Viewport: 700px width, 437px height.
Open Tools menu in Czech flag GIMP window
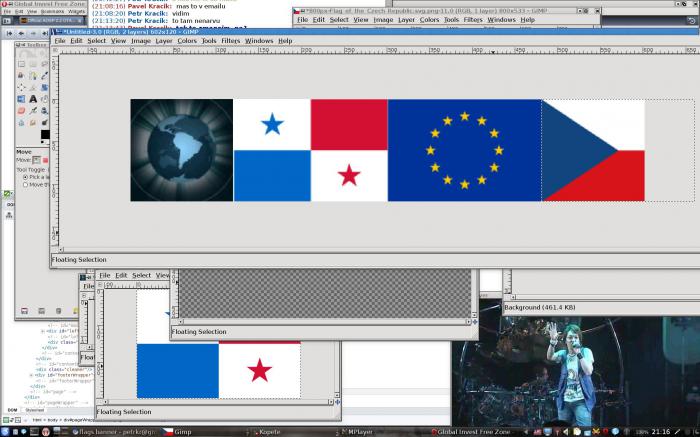pos(451,20)
